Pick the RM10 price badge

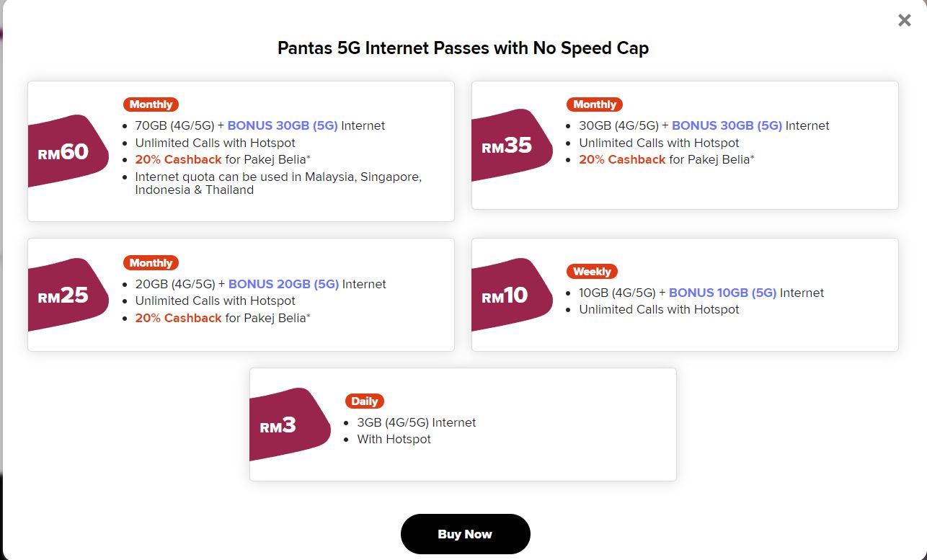(x=505, y=295)
